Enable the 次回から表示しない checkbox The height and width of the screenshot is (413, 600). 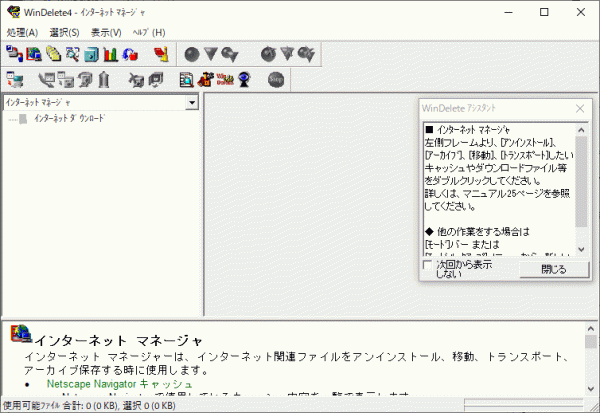(x=428, y=265)
